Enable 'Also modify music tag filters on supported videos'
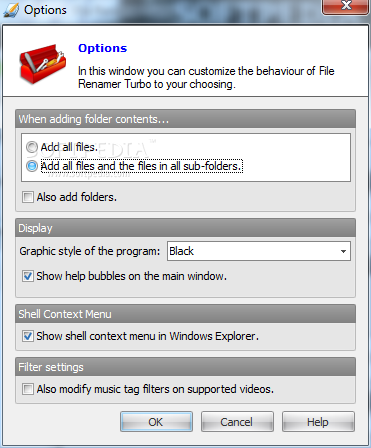This screenshot has width=371, height=448. coord(28,389)
